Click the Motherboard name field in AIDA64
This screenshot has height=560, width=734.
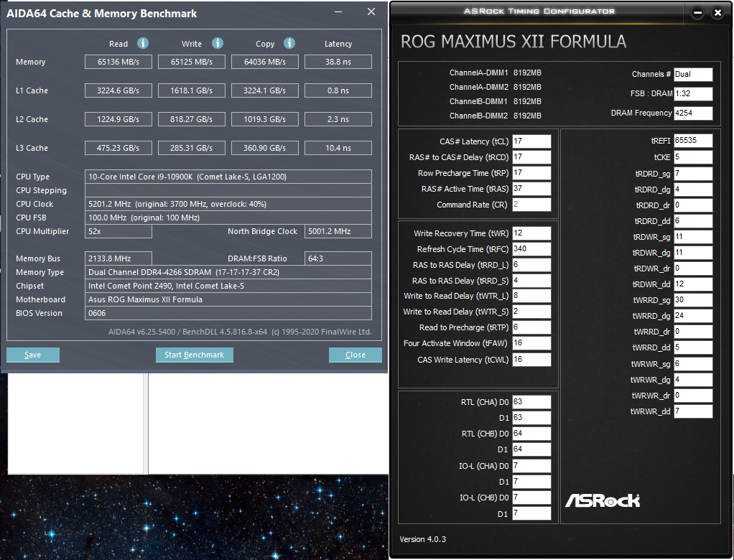[228, 299]
